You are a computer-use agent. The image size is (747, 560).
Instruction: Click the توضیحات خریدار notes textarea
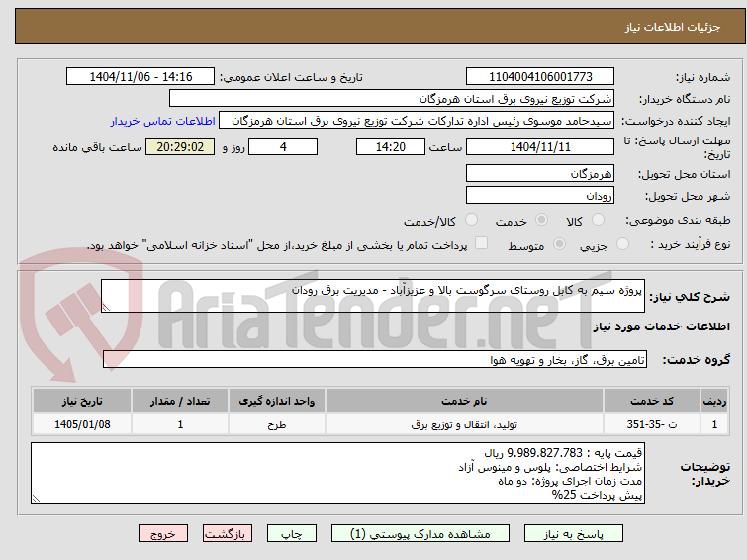337,473
